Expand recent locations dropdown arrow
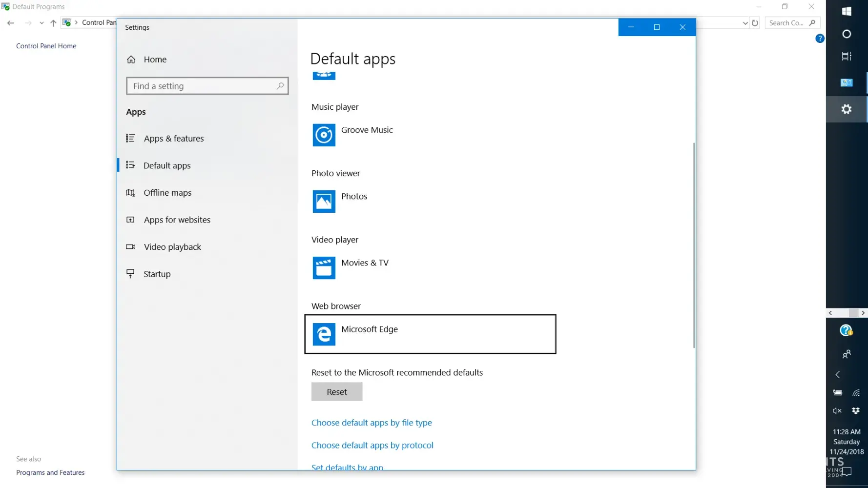868x488 pixels. pos(41,23)
